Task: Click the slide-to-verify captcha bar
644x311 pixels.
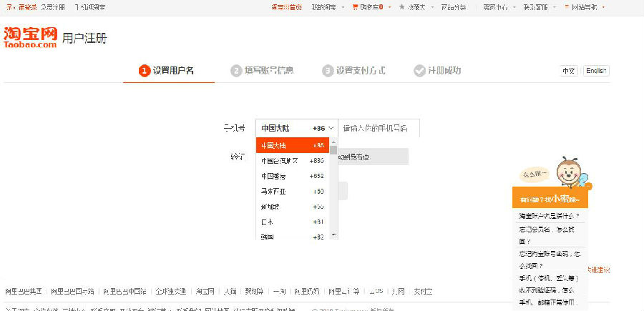Action: pos(373,157)
